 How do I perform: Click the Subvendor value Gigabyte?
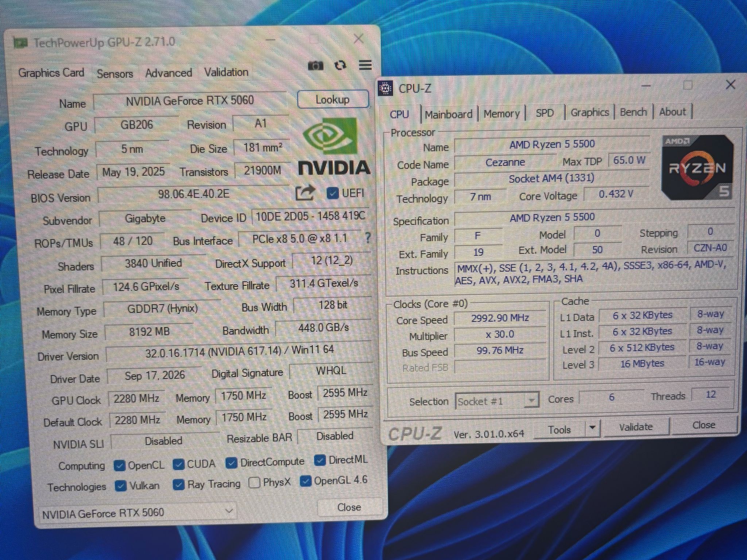tap(145, 218)
